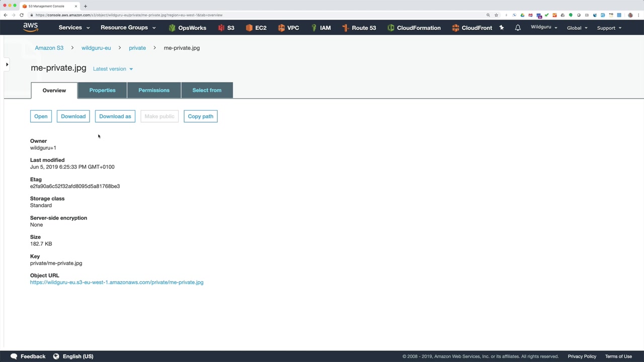Click the browser forward arrow
The height and width of the screenshot is (362, 644).
[14, 15]
